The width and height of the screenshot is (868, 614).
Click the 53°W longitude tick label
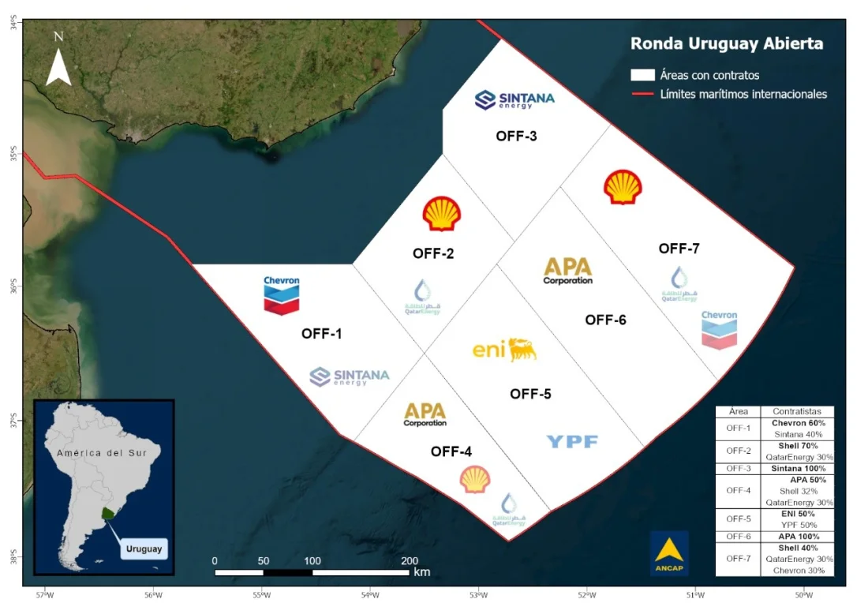pos(479,596)
